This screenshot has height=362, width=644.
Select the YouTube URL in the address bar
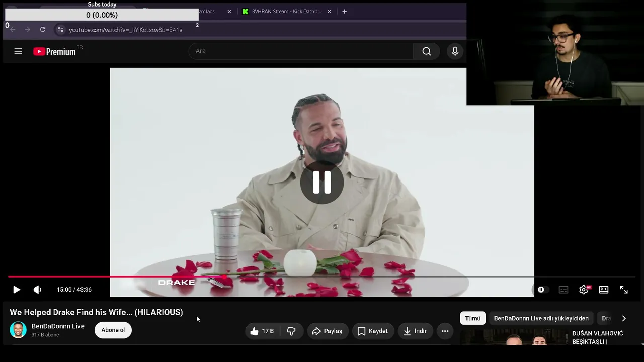125,30
